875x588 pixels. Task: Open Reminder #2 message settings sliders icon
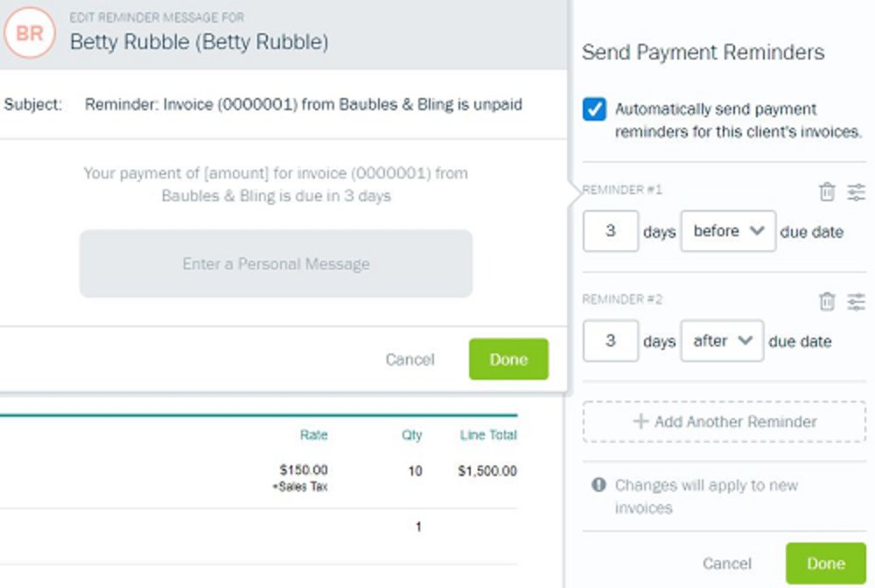(856, 301)
